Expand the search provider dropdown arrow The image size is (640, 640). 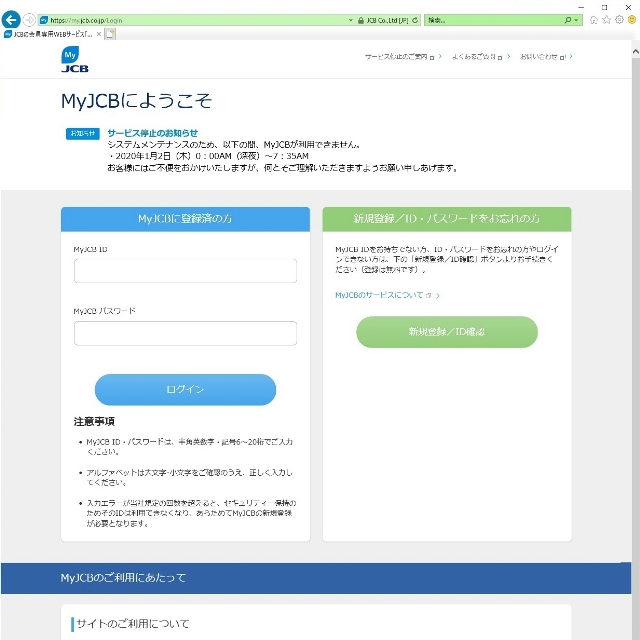click(576, 20)
